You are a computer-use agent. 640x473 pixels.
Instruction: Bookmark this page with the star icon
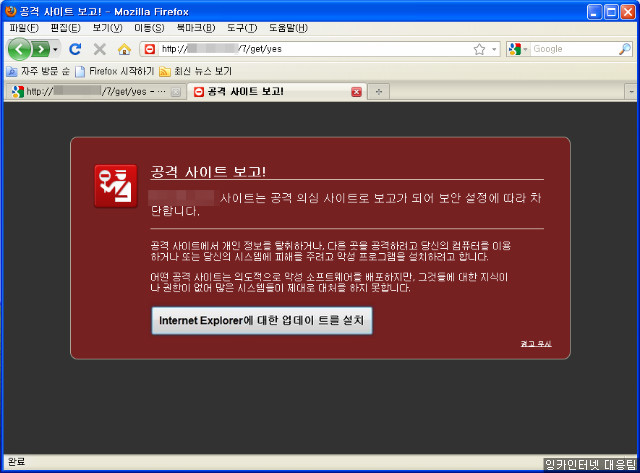(x=479, y=49)
